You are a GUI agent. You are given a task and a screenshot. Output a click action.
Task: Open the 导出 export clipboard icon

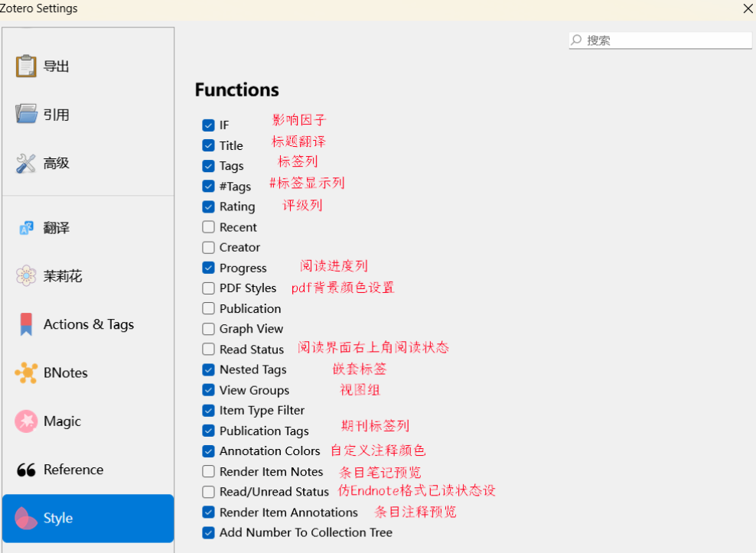(26, 66)
